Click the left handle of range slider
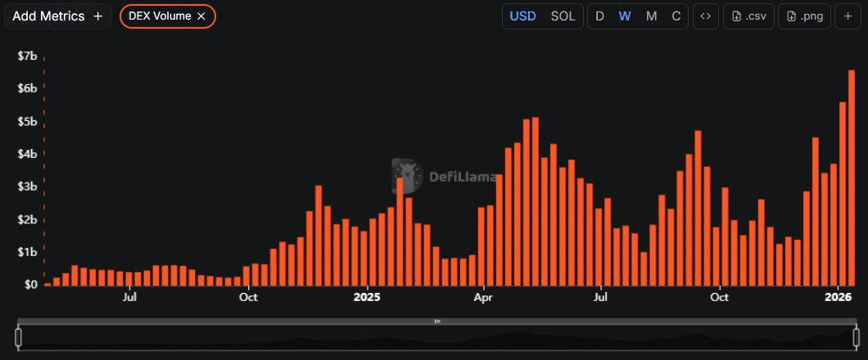This screenshot has width=868, height=360. tap(18, 337)
